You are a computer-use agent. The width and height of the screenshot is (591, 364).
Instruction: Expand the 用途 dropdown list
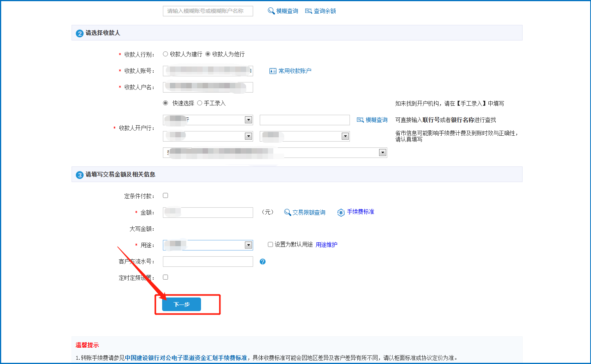(x=248, y=245)
